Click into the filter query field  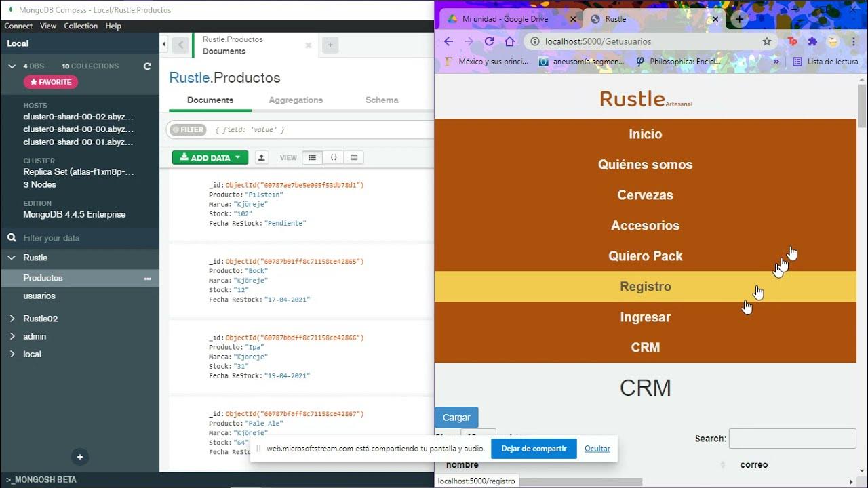322,129
